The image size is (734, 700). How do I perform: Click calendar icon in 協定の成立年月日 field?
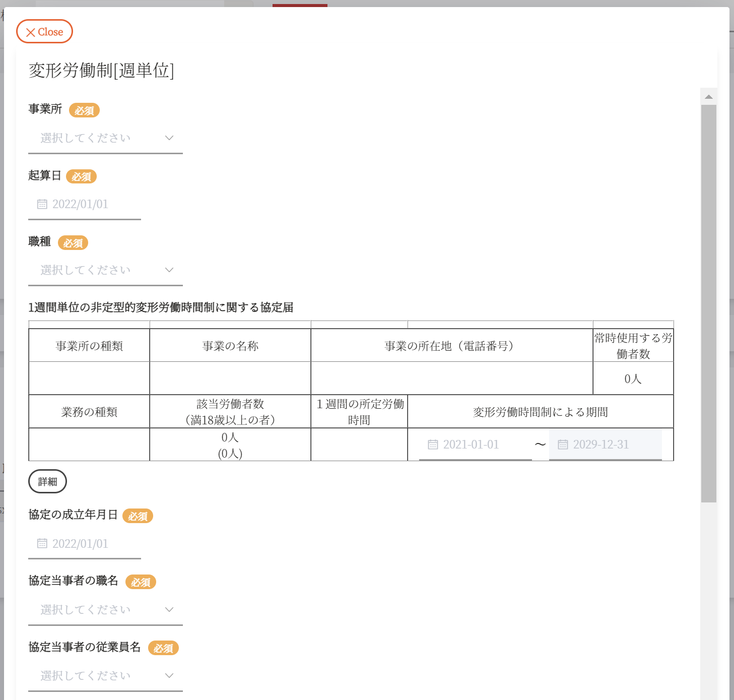pos(42,543)
